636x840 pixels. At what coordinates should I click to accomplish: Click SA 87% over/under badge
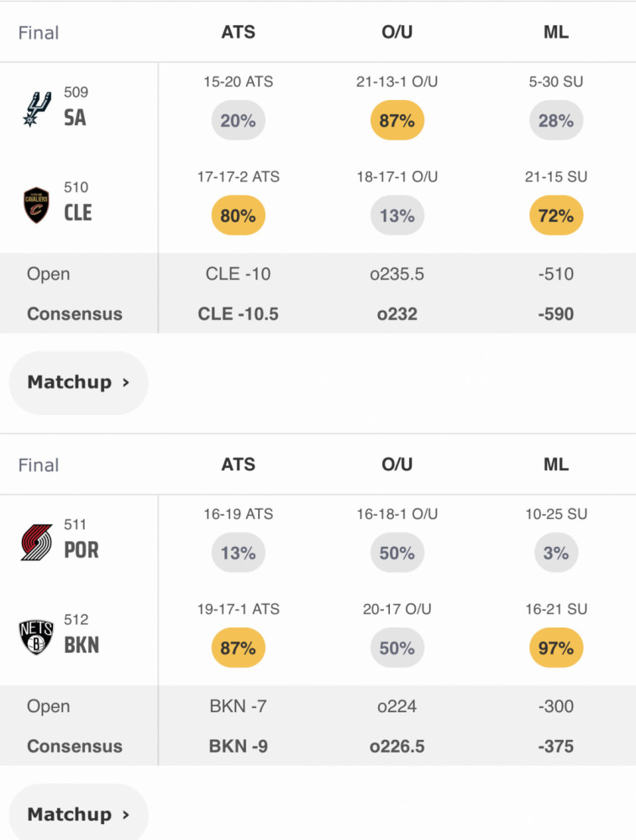397,120
